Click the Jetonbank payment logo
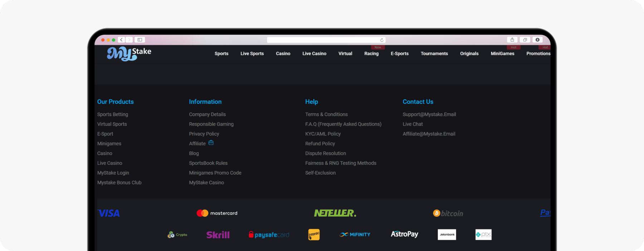This screenshot has width=644, height=251. (x=447, y=235)
